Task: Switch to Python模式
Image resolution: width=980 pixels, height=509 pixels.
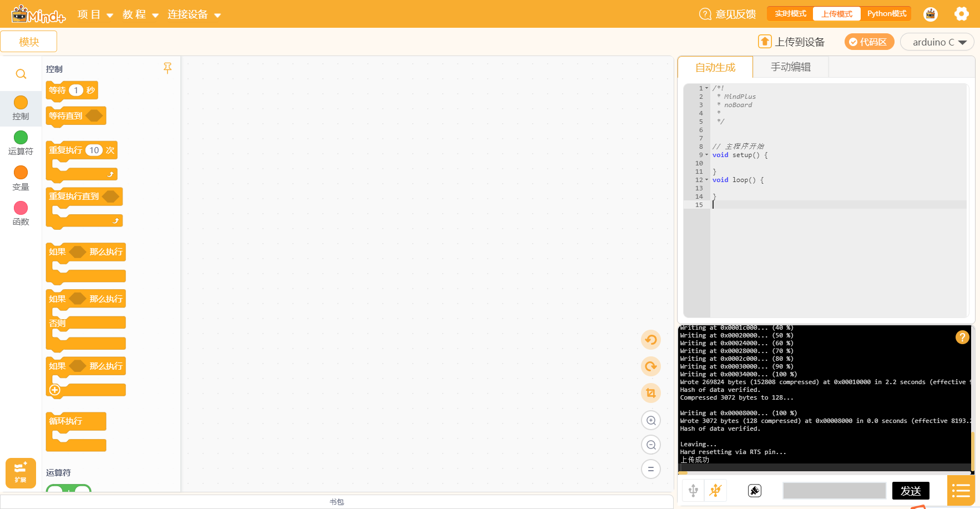Action: coord(886,14)
